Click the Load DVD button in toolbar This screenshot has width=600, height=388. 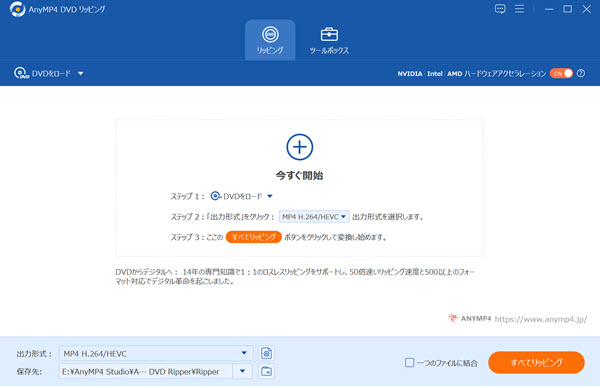[42, 73]
